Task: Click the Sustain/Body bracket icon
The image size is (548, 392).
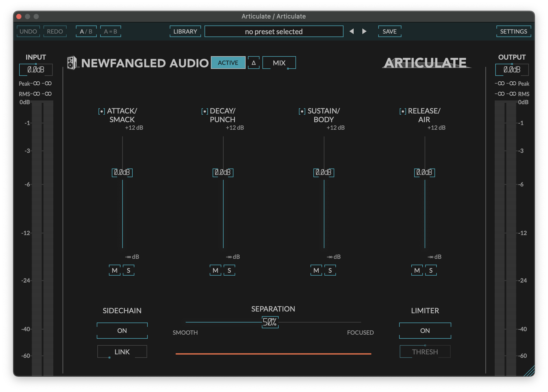Action: pyautogui.click(x=302, y=111)
